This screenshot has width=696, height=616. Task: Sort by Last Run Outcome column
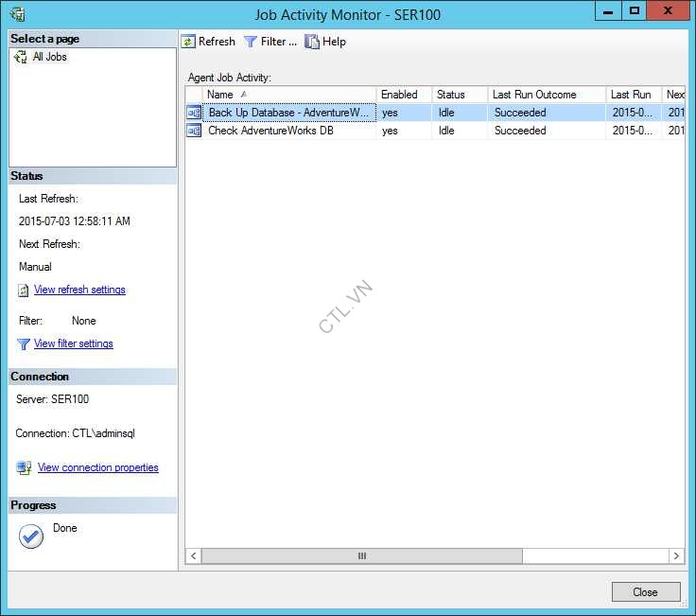(x=546, y=95)
